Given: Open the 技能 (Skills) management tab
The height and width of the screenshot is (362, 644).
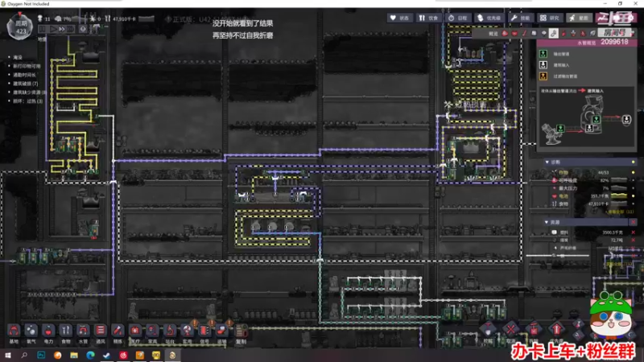Looking at the screenshot, I should click(x=520, y=18).
